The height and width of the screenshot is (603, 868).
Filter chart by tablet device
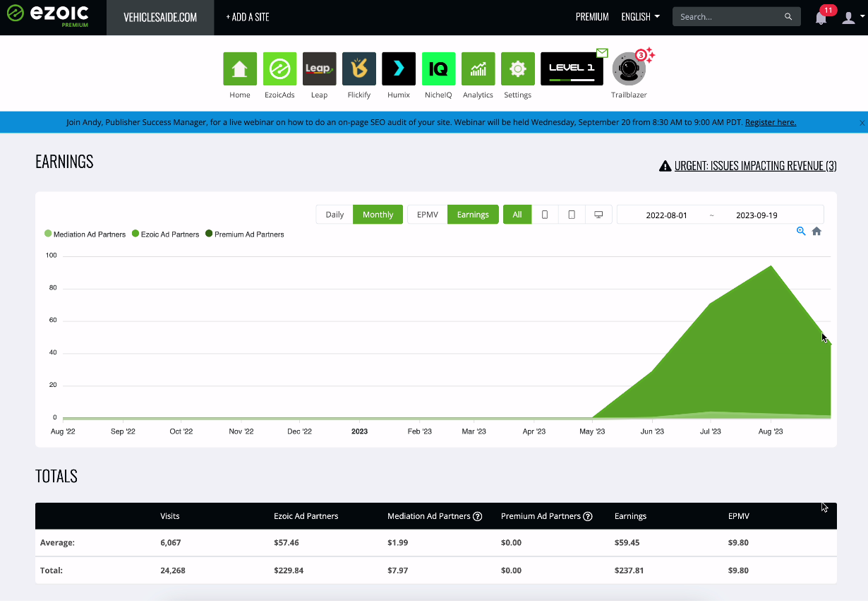pyautogui.click(x=572, y=215)
